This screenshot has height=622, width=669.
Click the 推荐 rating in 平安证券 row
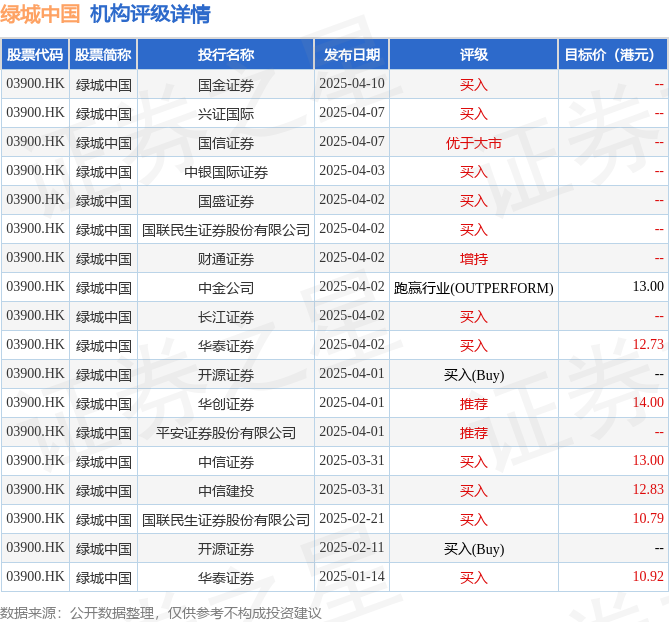pos(474,433)
